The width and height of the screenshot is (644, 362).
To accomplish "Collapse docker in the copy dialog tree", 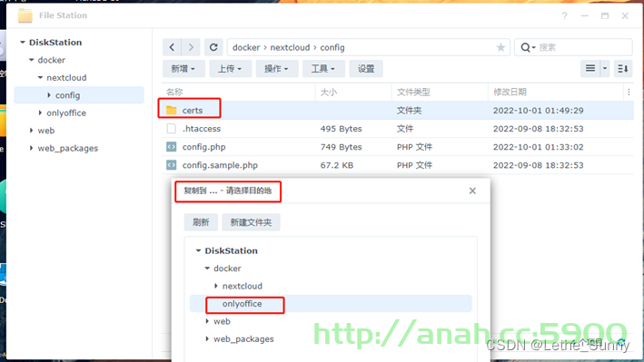I will (x=207, y=268).
